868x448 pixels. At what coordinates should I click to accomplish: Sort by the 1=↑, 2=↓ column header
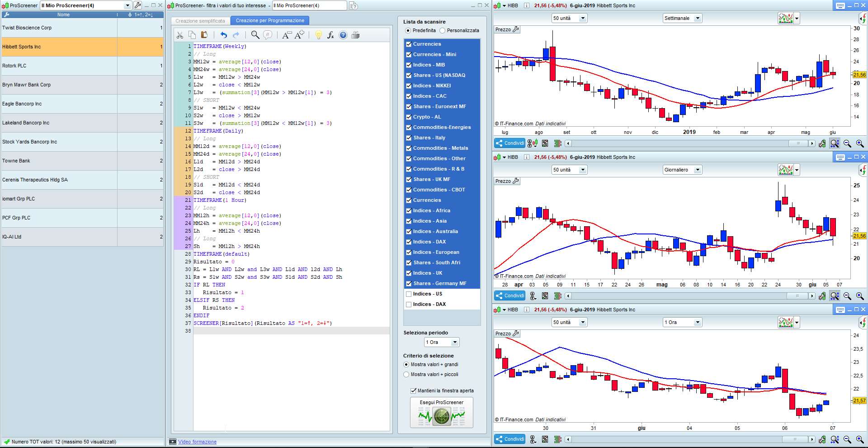pos(141,15)
